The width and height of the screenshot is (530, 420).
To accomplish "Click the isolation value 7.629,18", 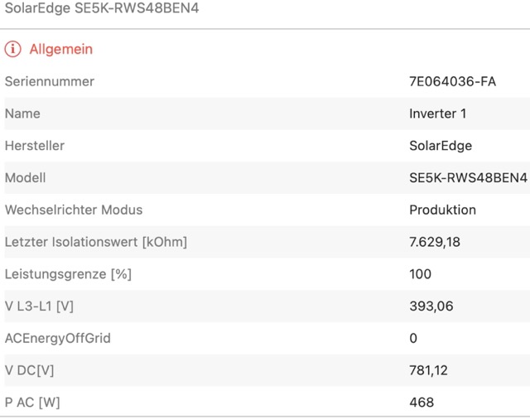I will (435, 242).
